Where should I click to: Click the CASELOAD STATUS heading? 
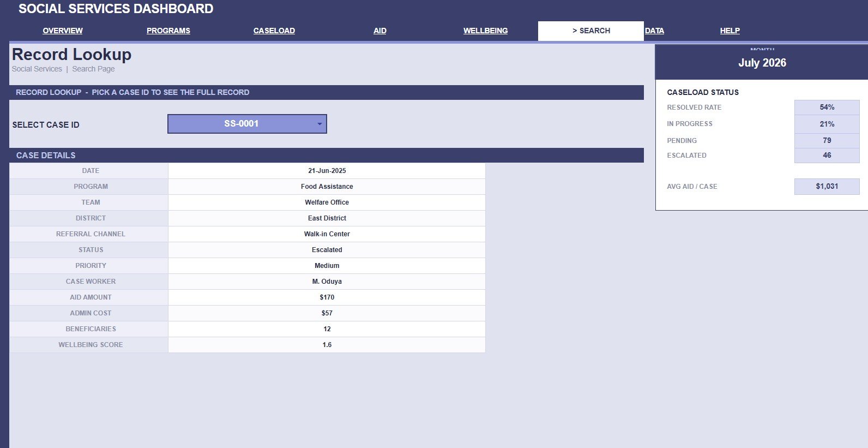pos(703,92)
